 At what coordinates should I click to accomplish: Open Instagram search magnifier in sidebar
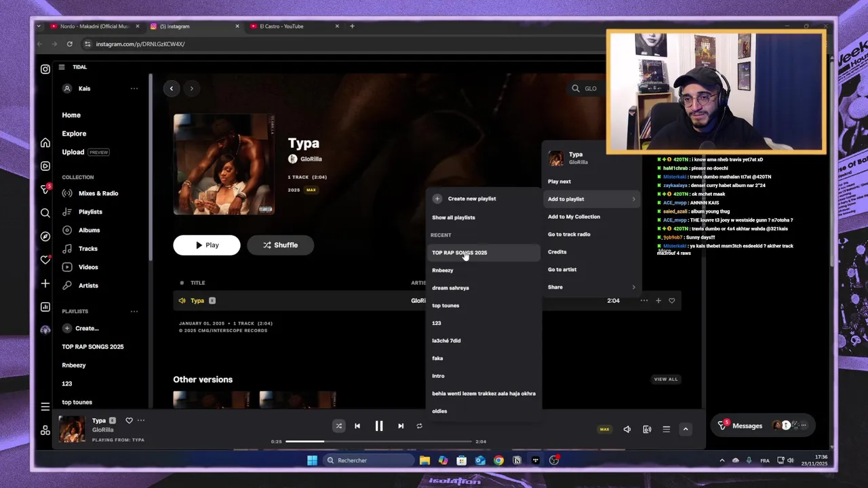(x=45, y=213)
